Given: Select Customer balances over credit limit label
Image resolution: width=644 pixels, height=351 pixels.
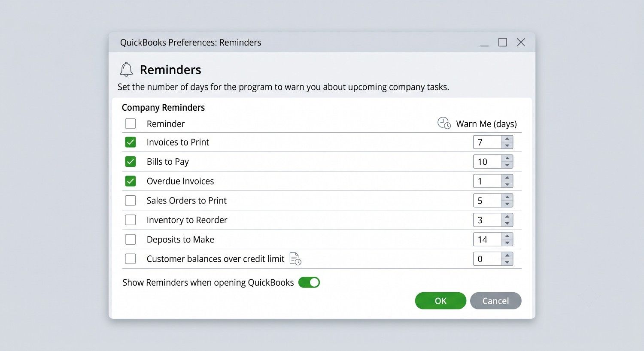Looking at the screenshot, I should pyautogui.click(x=216, y=259).
